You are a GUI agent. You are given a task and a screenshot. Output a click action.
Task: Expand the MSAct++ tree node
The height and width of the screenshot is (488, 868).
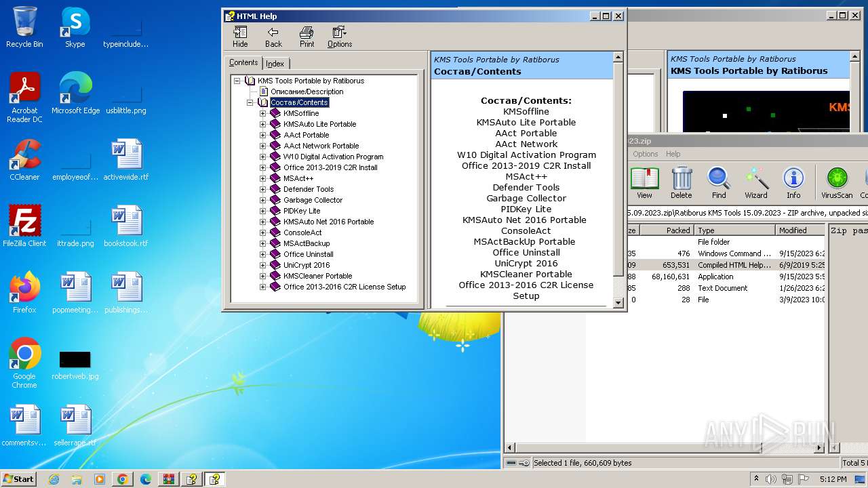262,178
